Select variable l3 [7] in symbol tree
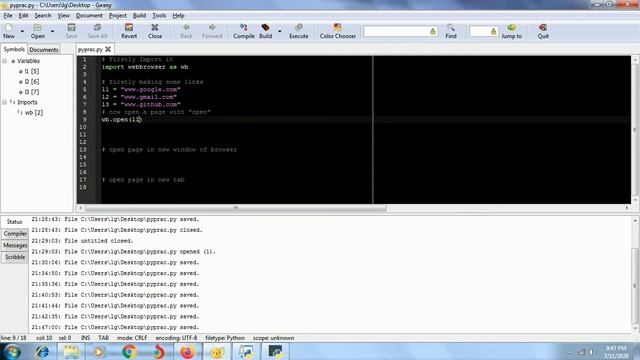Viewport: 640px width, 360px height. [32, 92]
